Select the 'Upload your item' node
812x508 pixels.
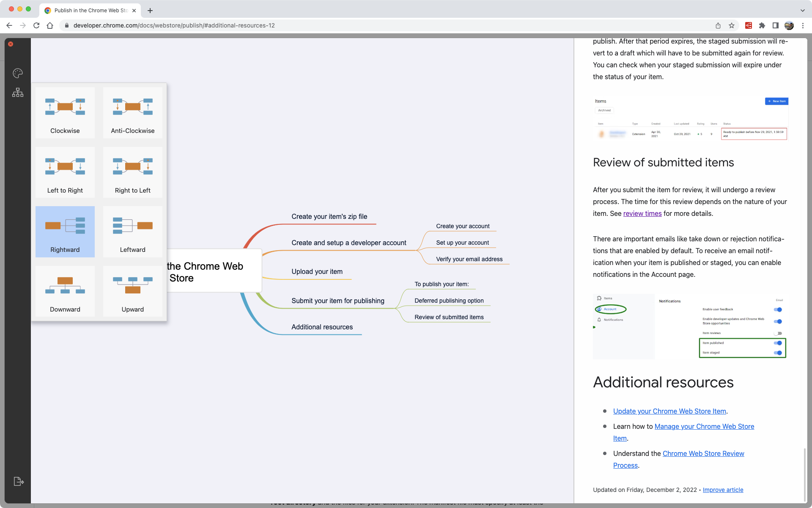317,271
